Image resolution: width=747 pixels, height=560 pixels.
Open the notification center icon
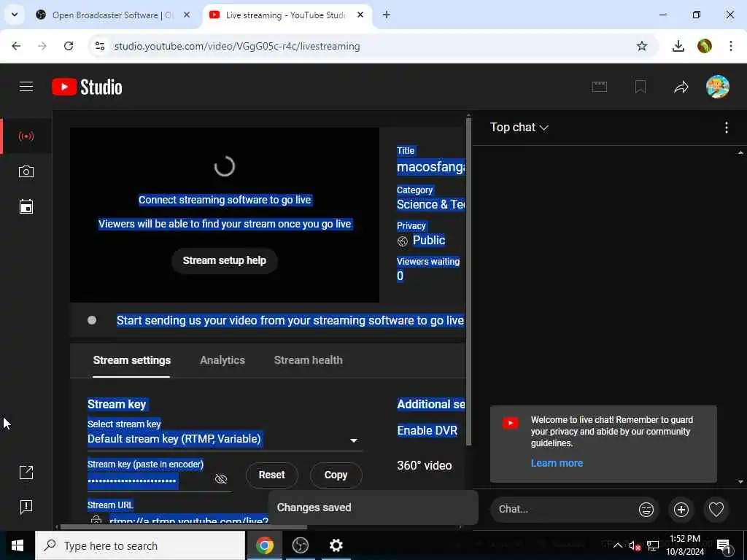724,545
